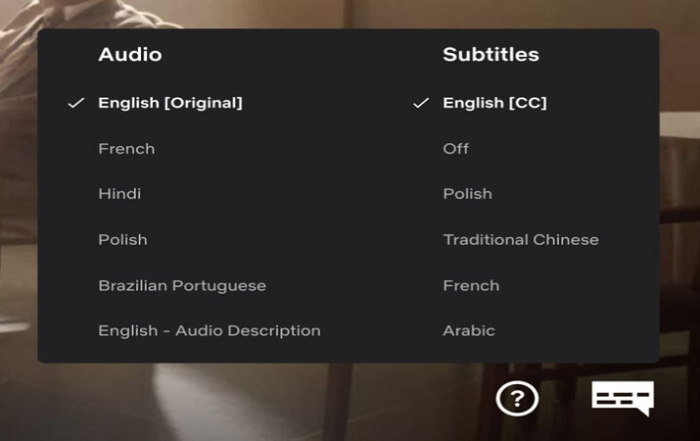
Task: Open the subtitles and audio icon
Action: [x=622, y=397]
